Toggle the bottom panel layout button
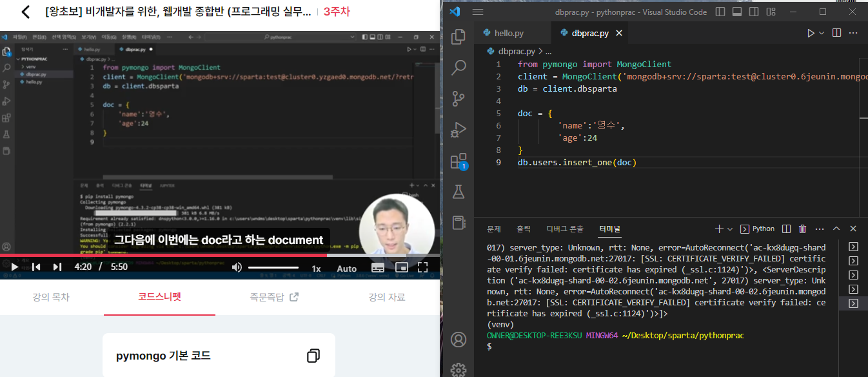The image size is (868, 377). click(x=736, y=12)
